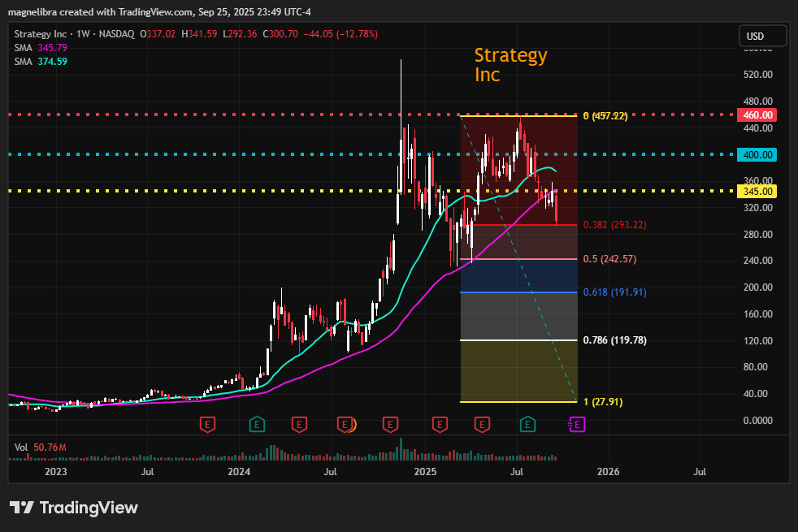Click the 2023 label on time axis

pos(55,471)
